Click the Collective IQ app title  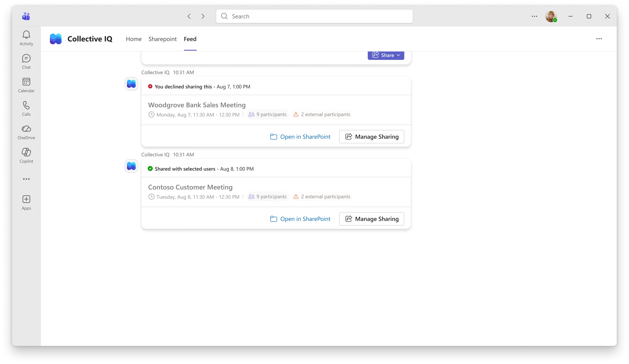tap(90, 39)
